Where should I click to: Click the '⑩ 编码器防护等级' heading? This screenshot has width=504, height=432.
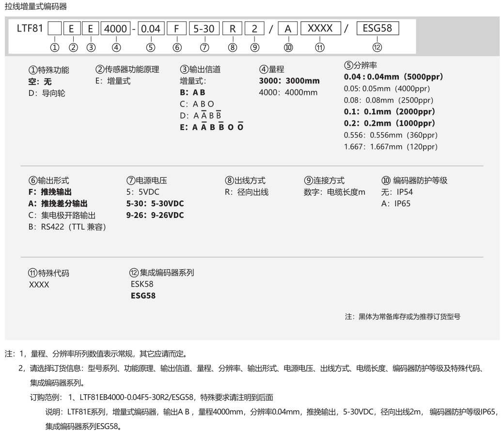414,181
